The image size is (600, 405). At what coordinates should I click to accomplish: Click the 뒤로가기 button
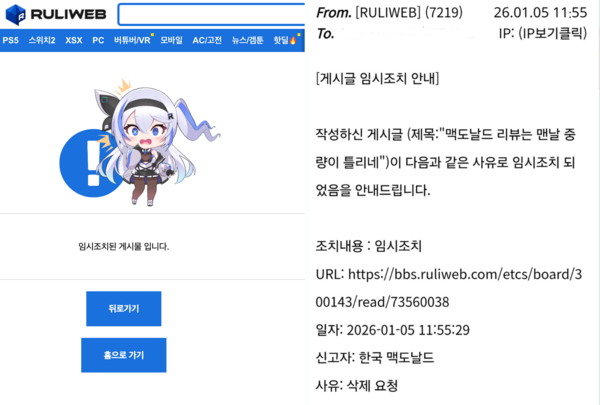coord(124,309)
